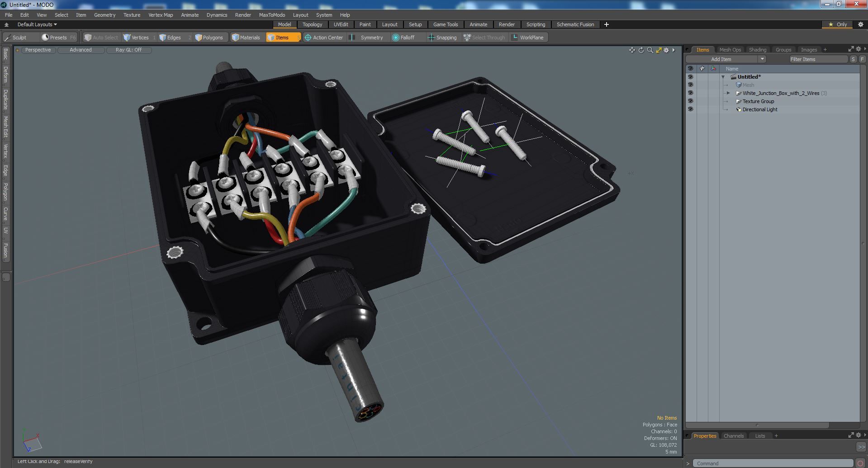Image resolution: width=868 pixels, height=468 pixels.
Task: Maximize the viewport with the expand icon
Action: pos(659,50)
